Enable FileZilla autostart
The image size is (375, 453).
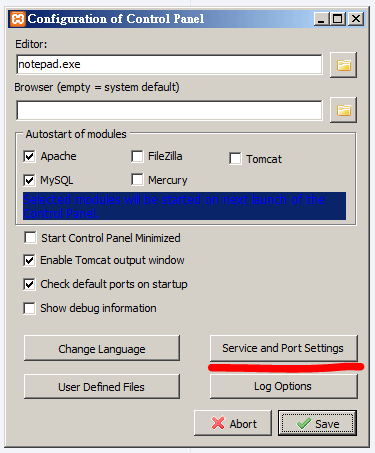click(137, 156)
